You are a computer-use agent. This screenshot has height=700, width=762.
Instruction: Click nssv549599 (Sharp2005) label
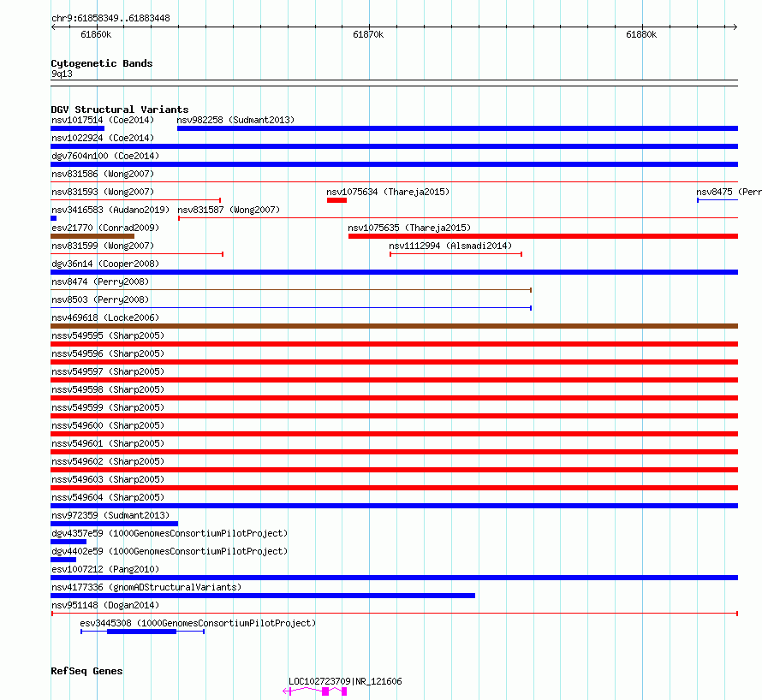(x=108, y=407)
